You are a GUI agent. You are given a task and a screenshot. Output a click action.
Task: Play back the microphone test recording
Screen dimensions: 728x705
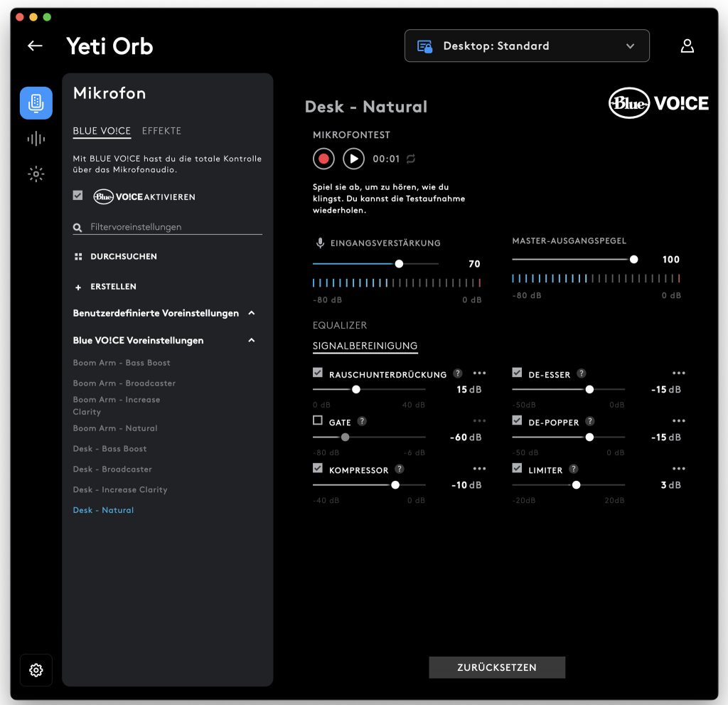[x=353, y=159]
